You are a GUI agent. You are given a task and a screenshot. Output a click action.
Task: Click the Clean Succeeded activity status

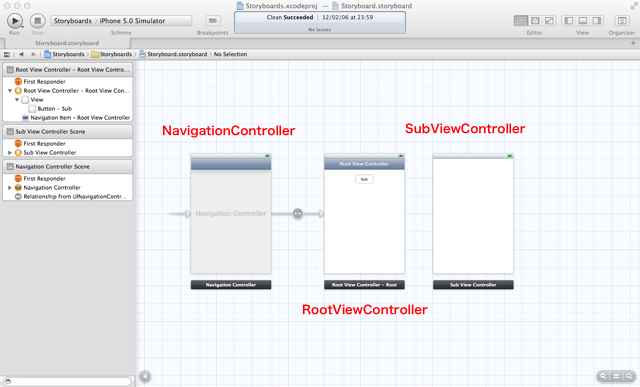tap(320, 22)
